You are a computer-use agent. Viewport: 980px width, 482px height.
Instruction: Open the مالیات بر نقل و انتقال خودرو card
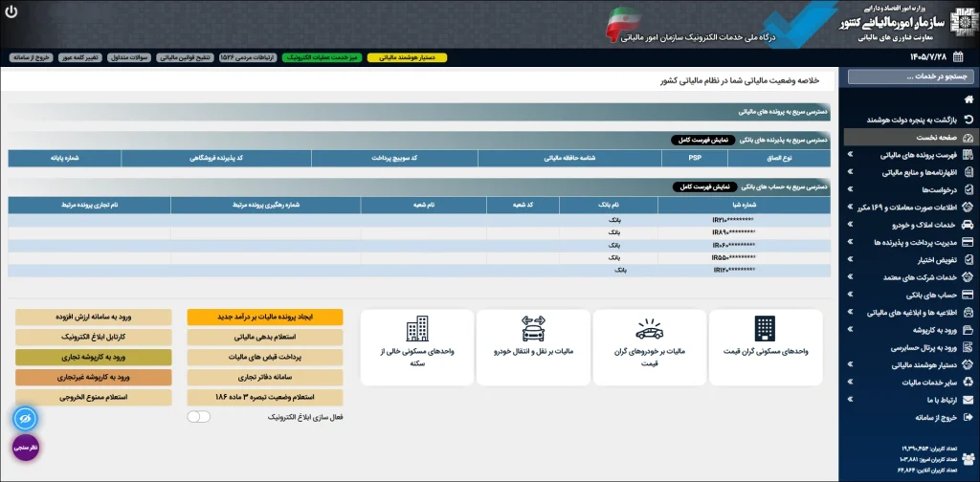[x=533, y=347]
